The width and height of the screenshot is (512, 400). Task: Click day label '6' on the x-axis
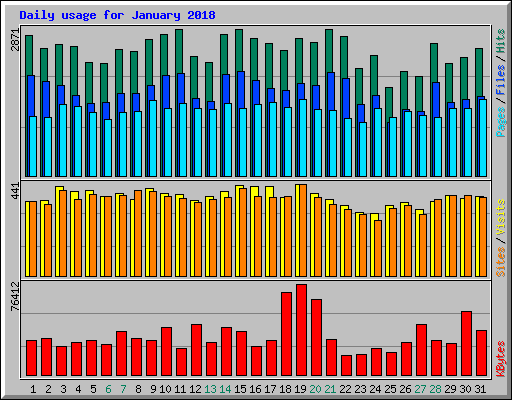click(108, 389)
